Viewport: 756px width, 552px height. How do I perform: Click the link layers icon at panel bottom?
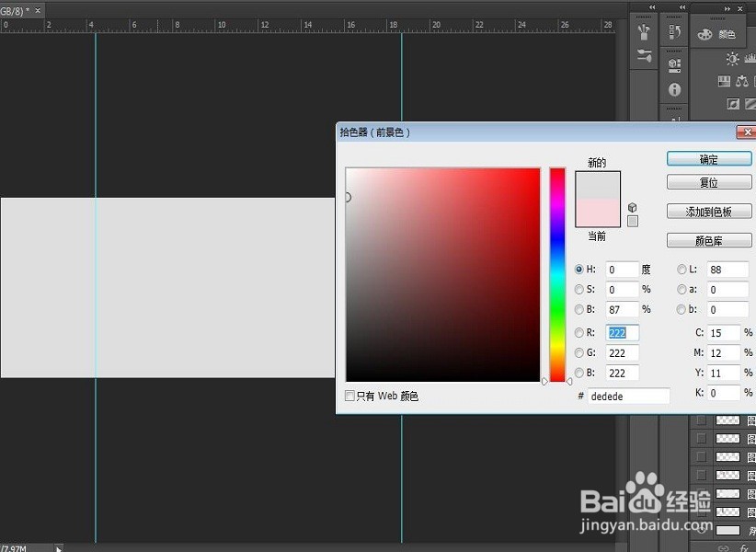coord(723,548)
